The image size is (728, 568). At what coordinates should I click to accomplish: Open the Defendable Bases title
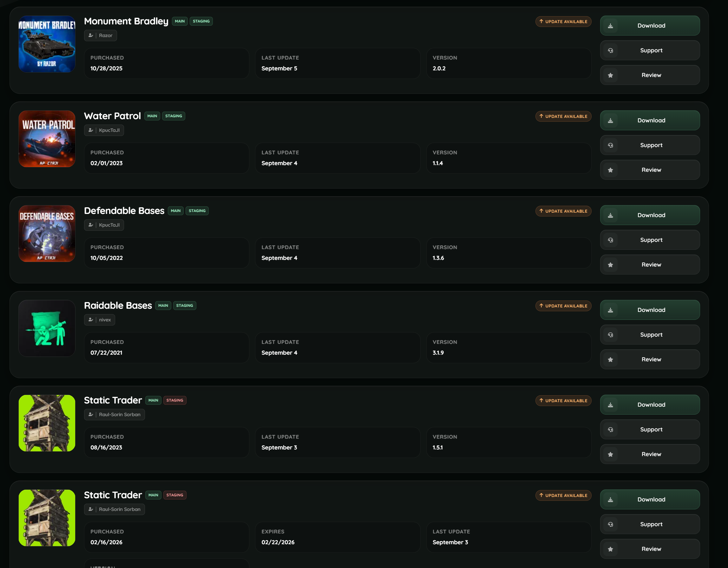[x=124, y=211]
